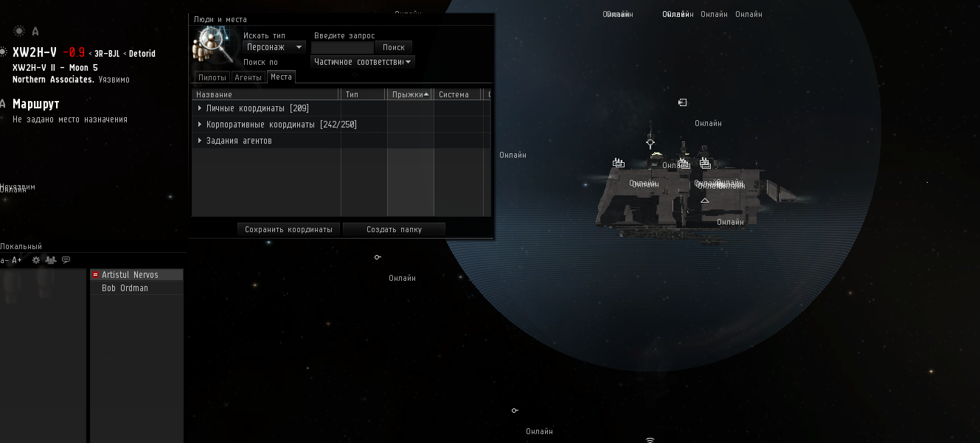Select the lone structure bracket above the starbase
Screen dimensions: 980x443
(683, 102)
